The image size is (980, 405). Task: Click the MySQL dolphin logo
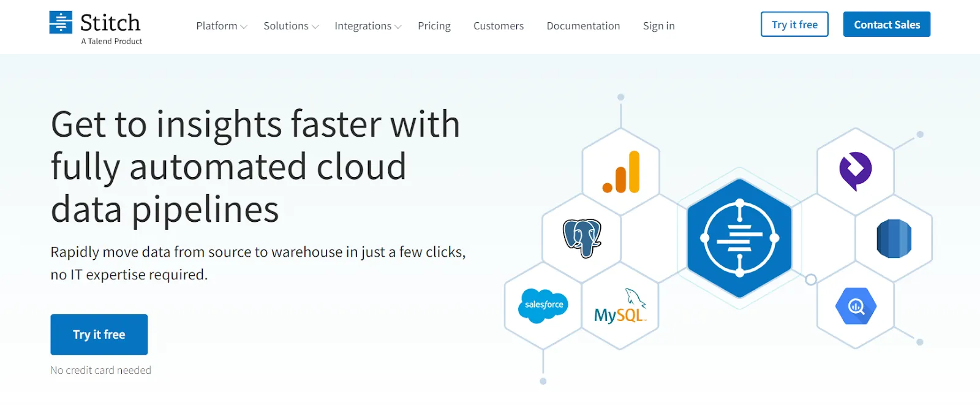point(620,306)
